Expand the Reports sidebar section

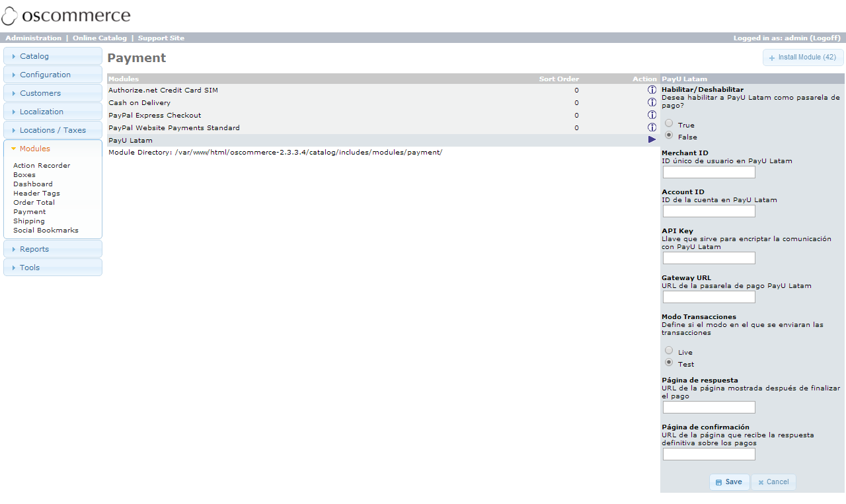tap(53, 249)
